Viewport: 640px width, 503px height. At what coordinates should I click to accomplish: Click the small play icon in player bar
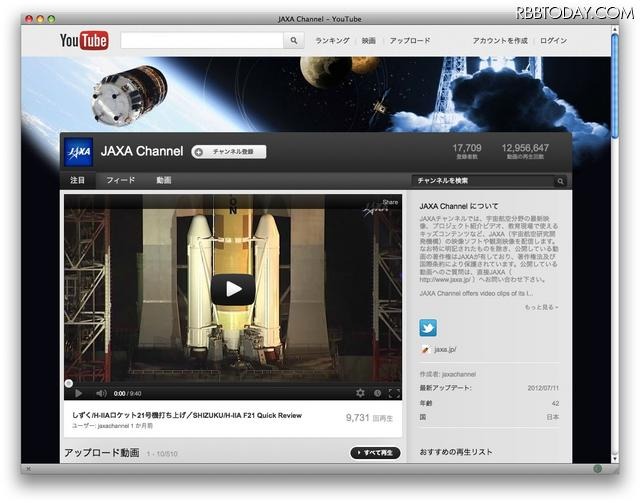pyautogui.click(x=78, y=393)
